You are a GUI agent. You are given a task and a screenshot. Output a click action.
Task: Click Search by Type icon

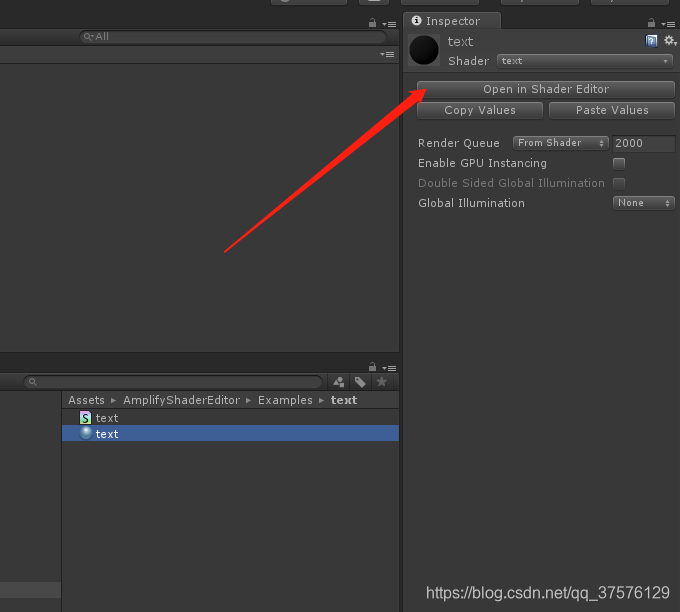339,382
